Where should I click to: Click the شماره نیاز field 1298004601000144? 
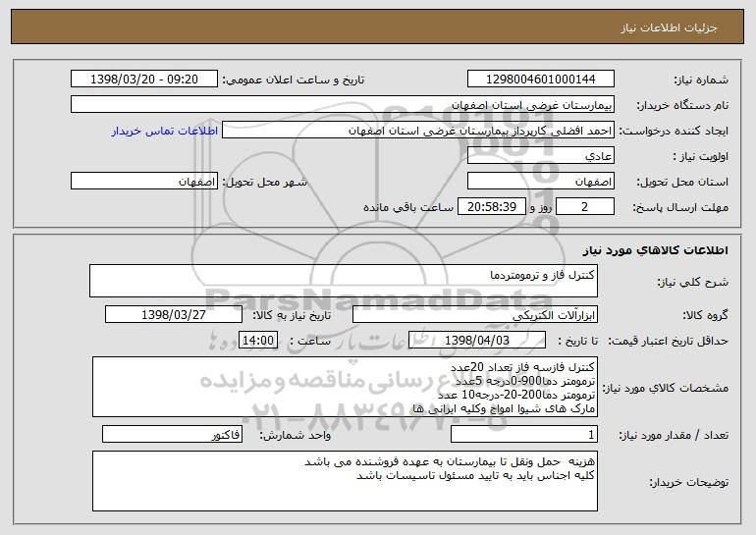point(540,80)
